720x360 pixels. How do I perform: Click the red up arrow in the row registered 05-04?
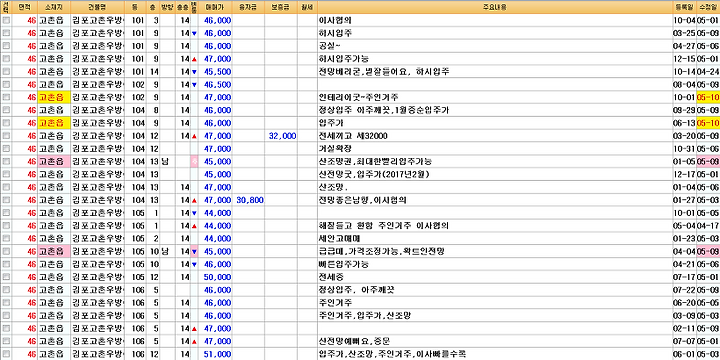click(194, 226)
